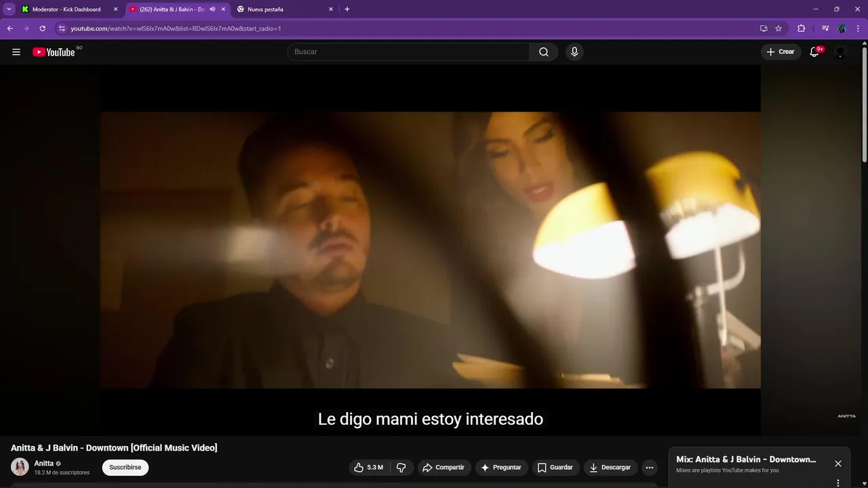Open the tab search dropdown arrow
Image resolution: width=868 pixels, height=488 pixels.
[x=9, y=9]
